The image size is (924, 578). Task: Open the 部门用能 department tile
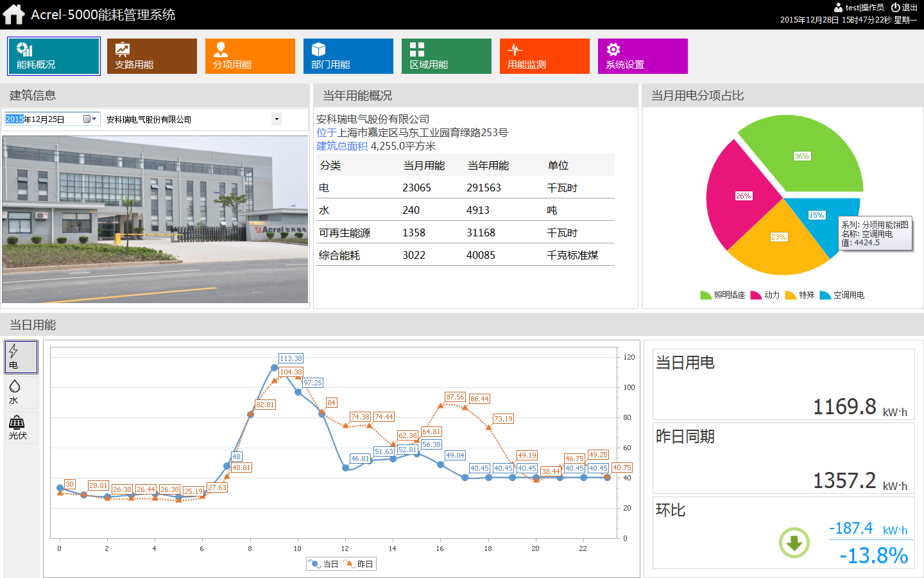(x=348, y=56)
